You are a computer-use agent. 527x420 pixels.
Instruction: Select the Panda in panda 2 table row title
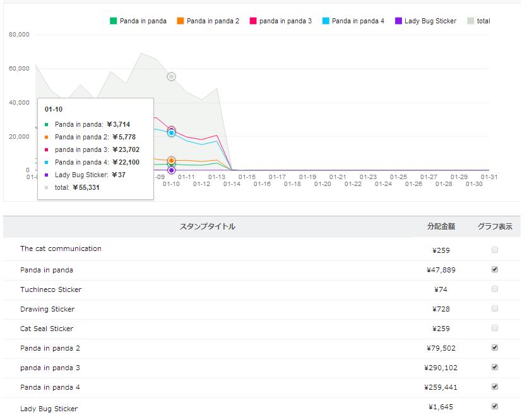50,348
